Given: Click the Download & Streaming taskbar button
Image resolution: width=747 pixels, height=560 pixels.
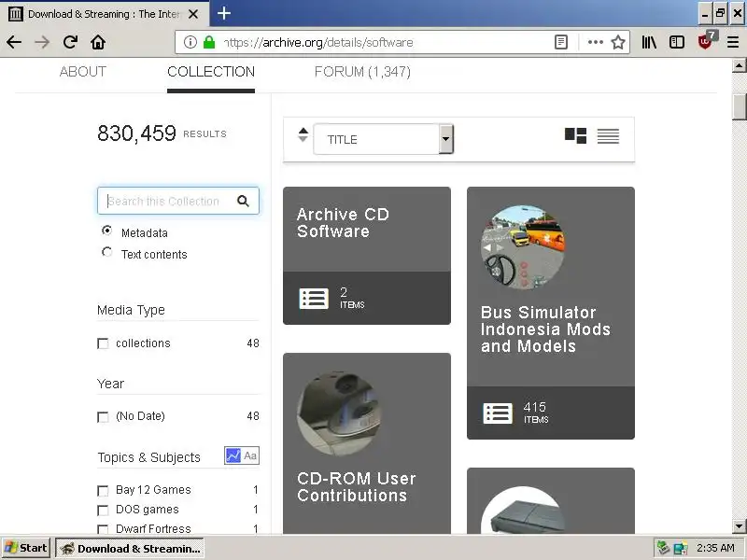Looking at the screenshot, I should [x=130, y=548].
